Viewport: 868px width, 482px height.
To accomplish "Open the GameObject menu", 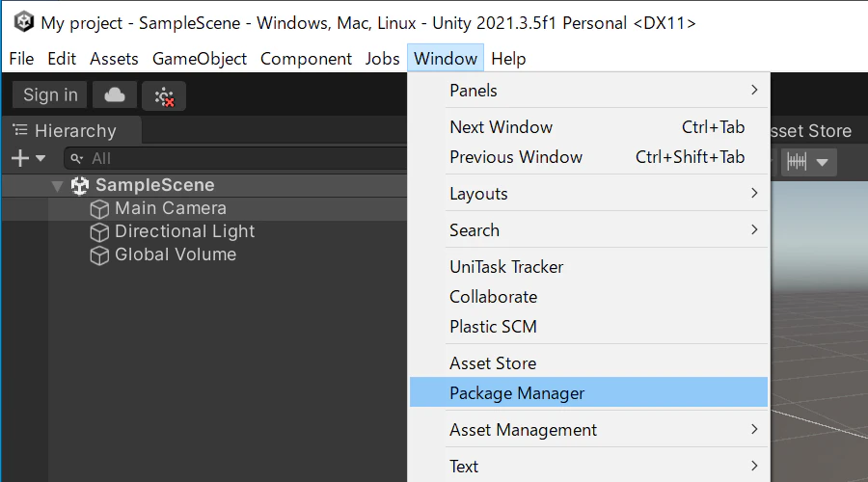I will point(200,59).
